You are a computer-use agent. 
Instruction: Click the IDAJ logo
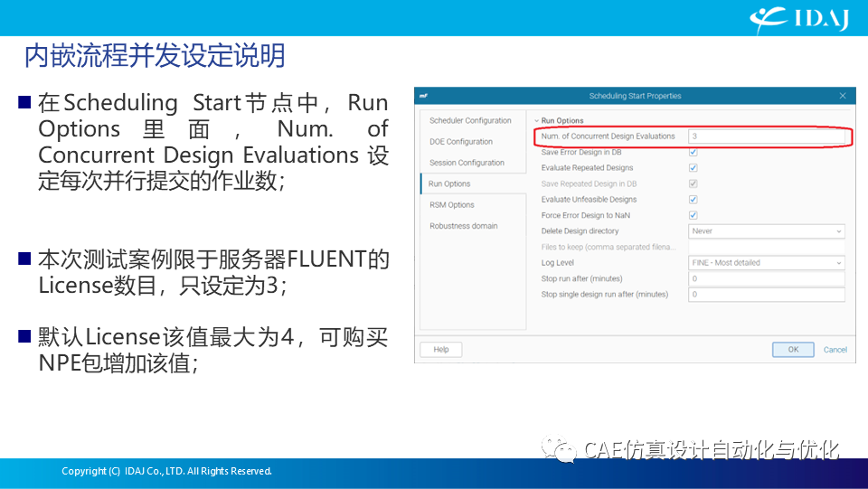798,19
